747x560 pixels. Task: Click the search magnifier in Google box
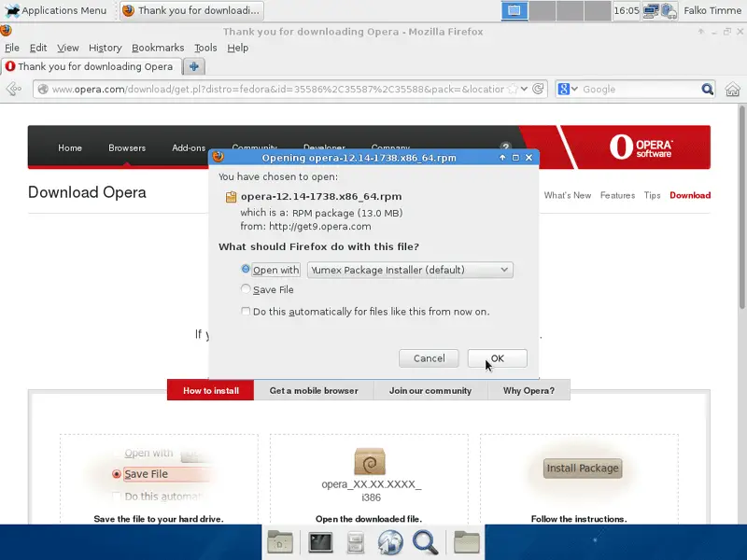708,89
